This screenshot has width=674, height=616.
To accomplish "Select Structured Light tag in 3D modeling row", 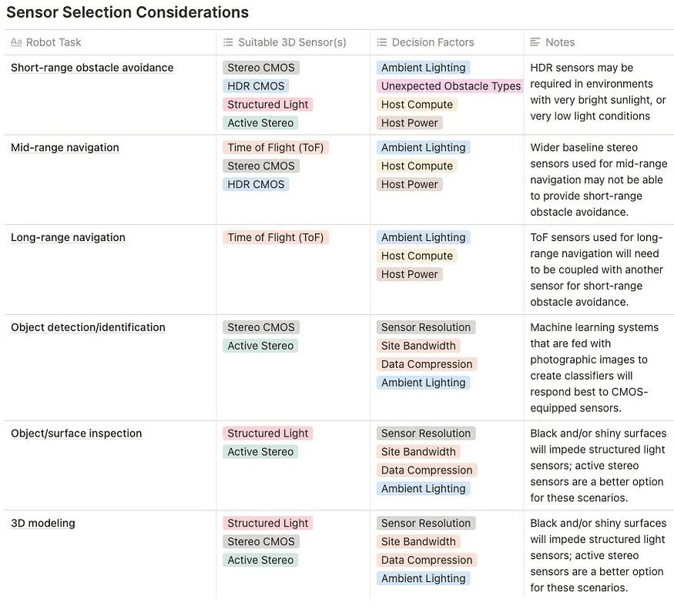I will [x=267, y=524].
